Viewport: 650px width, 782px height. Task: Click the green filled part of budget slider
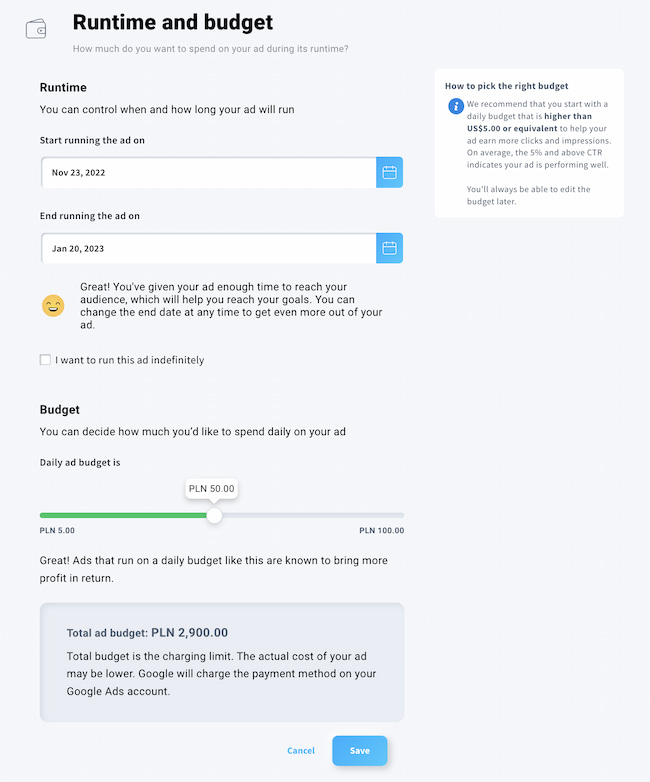[123, 515]
